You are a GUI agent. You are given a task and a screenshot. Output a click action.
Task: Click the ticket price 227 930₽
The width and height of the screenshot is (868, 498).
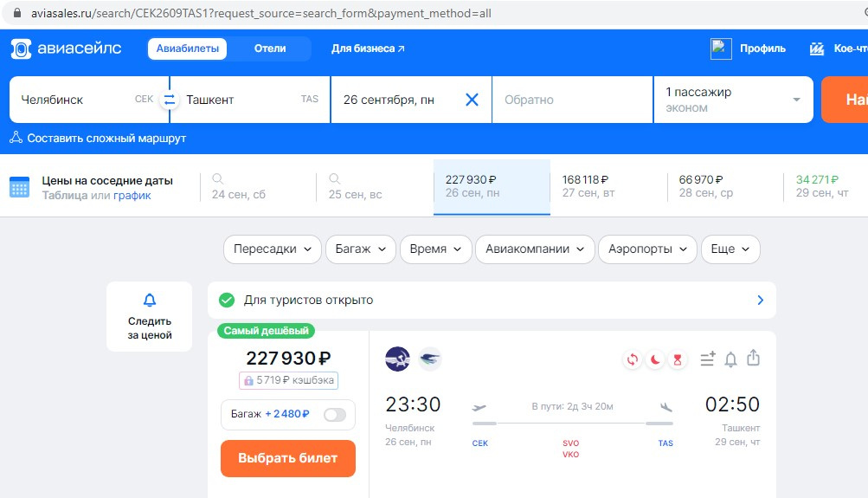[x=288, y=359]
